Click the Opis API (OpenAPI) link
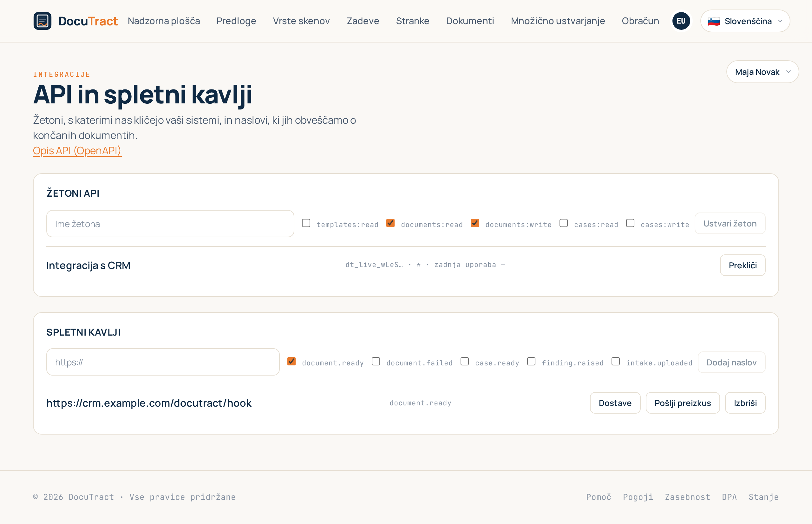This screenshot has width=812, height=524. [77, 150]
